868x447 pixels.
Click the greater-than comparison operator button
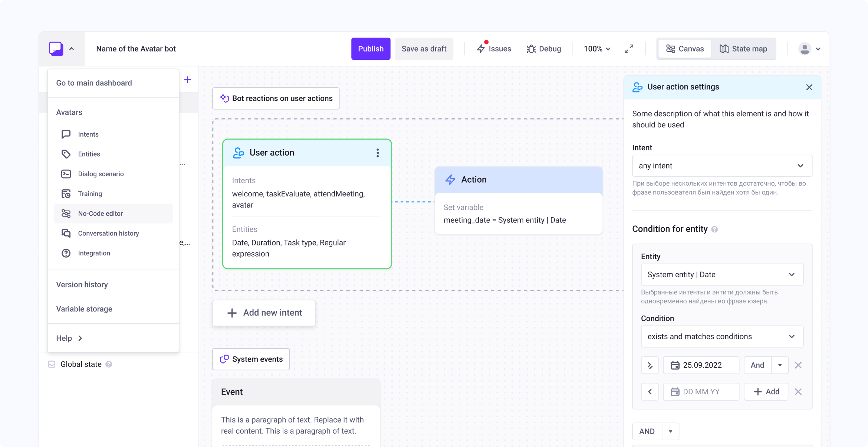[650, 365]
